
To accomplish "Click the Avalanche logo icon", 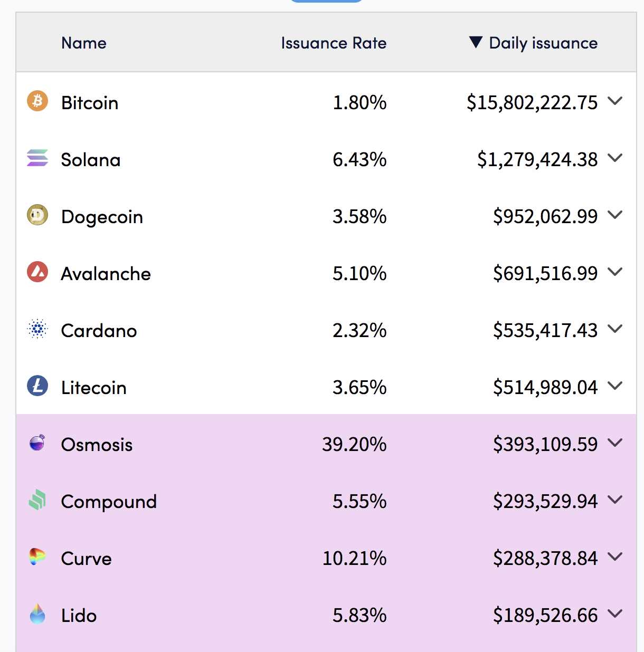I will coord(37,272).
